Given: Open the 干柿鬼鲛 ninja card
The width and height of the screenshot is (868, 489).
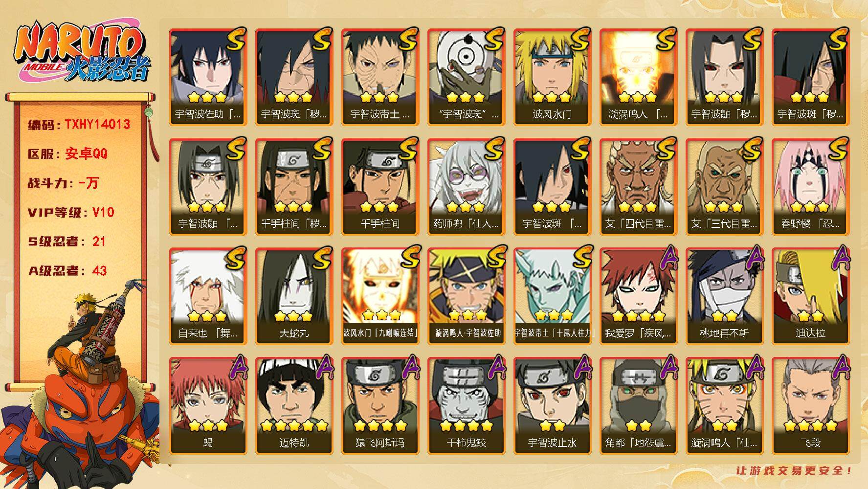Looking at the screenshot, I should coord(466,405).
